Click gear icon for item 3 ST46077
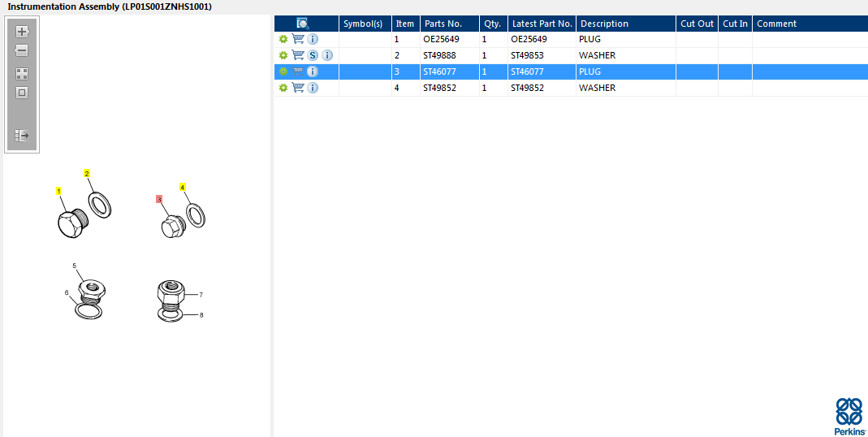This screenshot has width=868, height=437. pyautogui.click(x=283, y=71)
